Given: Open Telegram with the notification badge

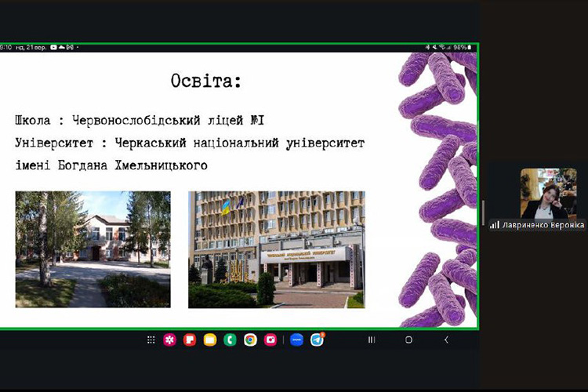Looking at the screenshot, I should click(x=318, y=339).
